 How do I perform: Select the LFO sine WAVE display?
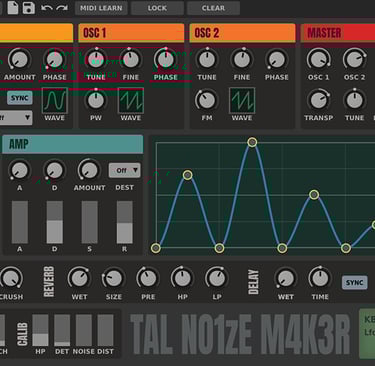coord(55,100)
